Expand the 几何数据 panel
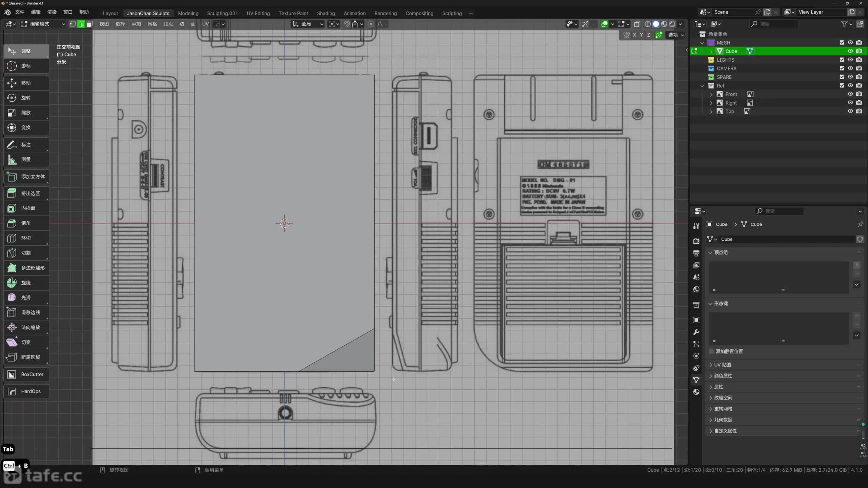868x488 pixels. pyautogui.click(x=710, y=420)
